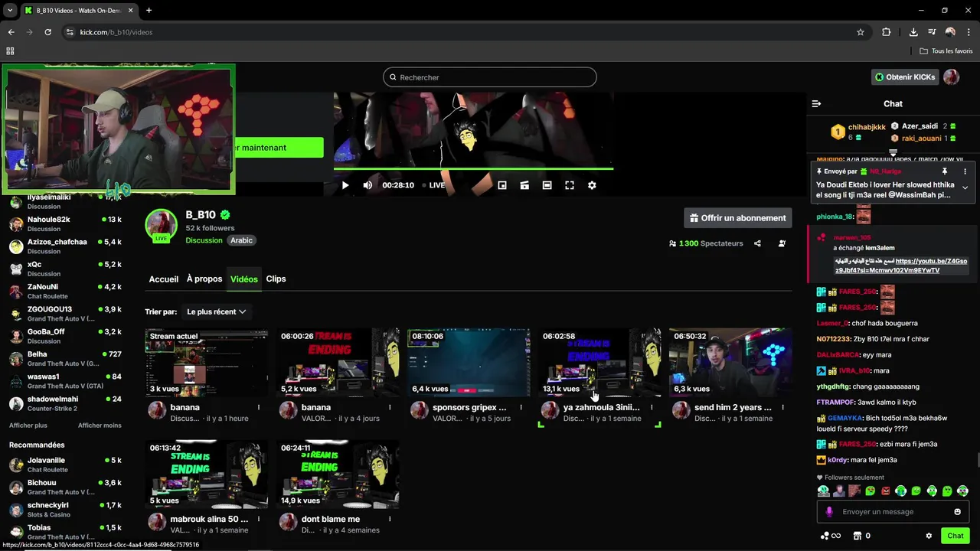This screenshot has width=980, height=551.
Task: Toggle theater mode in the player
Action: [547, 185]
